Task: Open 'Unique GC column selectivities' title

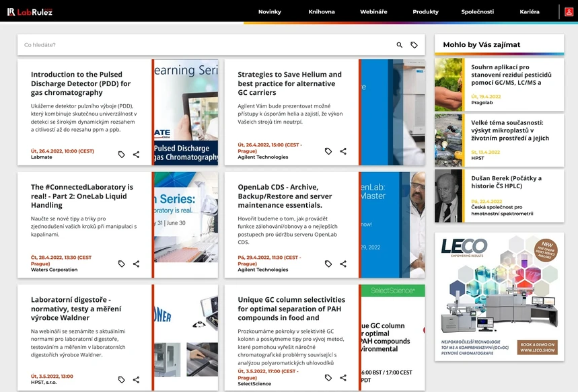Action: [x=291, y=309]
